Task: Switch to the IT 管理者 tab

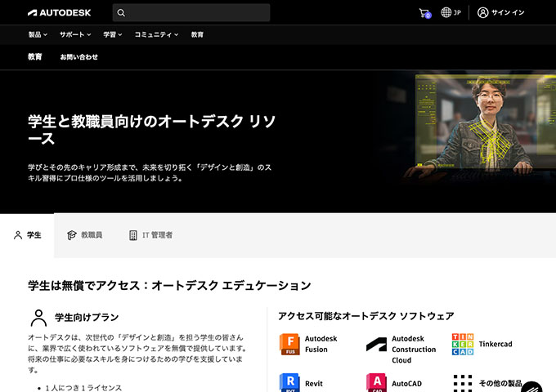Action: coord(150,235)
